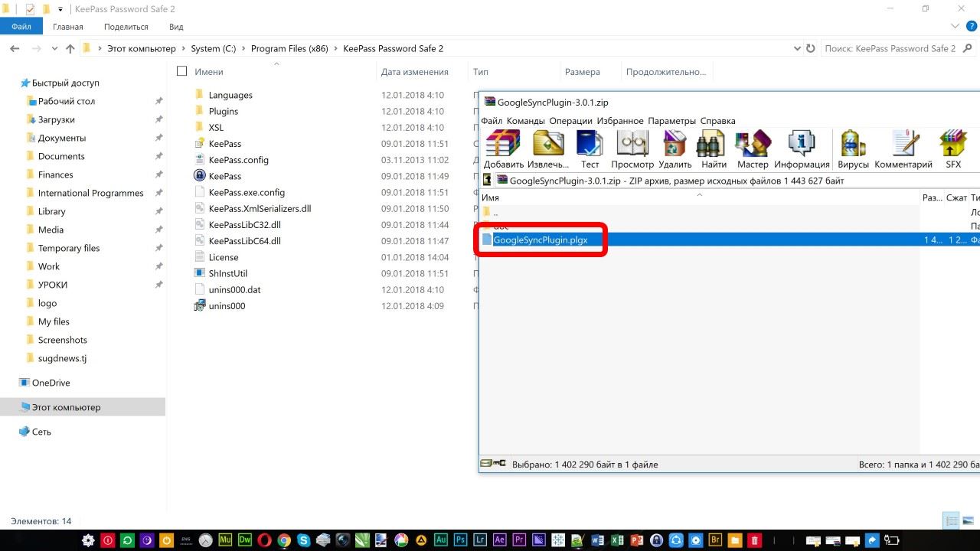Open WinRAR Избранное menu
980x551 pixels.
click(620, 121)
